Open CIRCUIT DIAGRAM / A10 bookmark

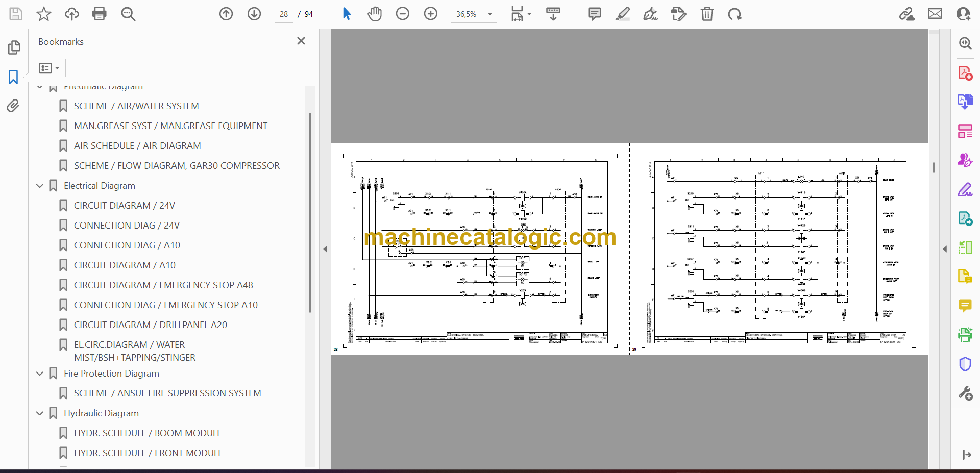pos(125,265)
